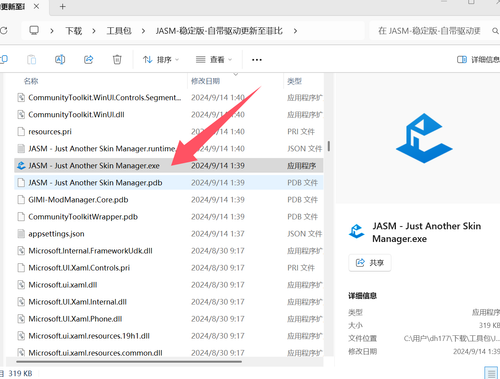Click the horizontal scrollbar below file list
The image size is (500, 379).
pyautogui.click(x=129, y=361)
